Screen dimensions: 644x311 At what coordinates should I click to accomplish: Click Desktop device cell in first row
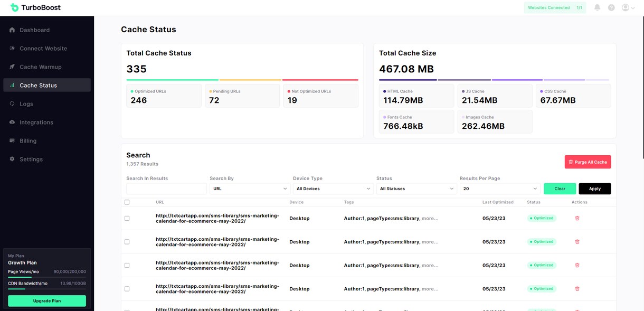pyautogui.click(x=299, y=218)
